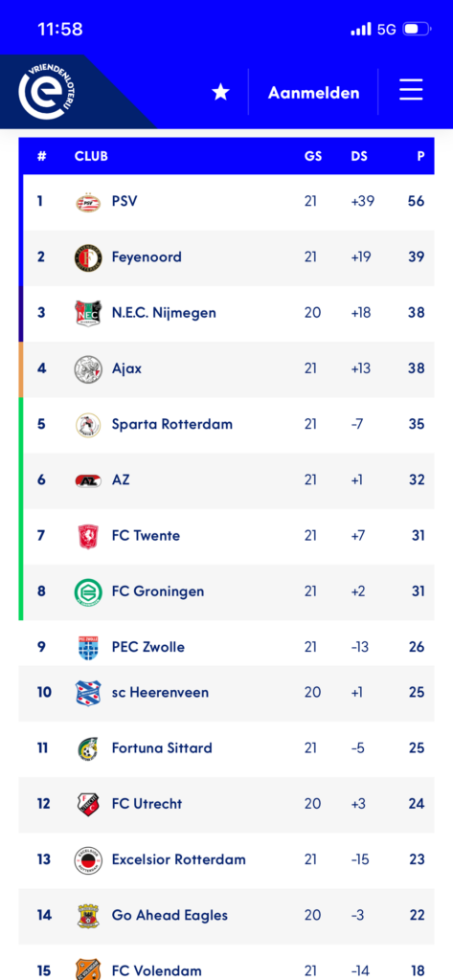Open FC Twente club page
Viewport: 453px width, 980px height.
click(x=146, y=536)
